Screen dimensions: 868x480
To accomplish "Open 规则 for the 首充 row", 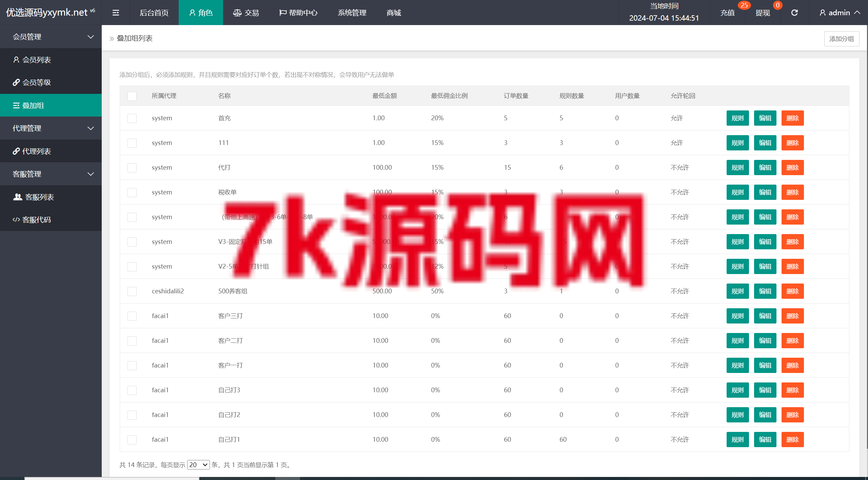I will click(737, 118).
